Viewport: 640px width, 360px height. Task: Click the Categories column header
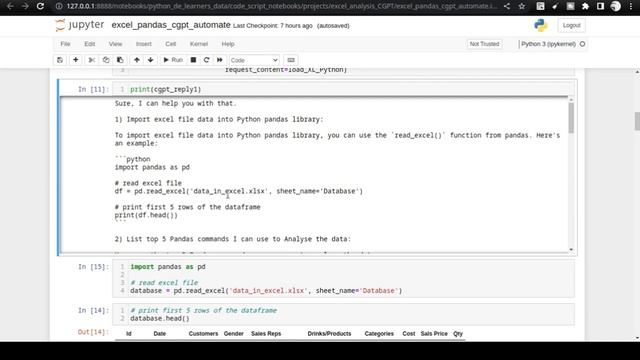point(379,333)
